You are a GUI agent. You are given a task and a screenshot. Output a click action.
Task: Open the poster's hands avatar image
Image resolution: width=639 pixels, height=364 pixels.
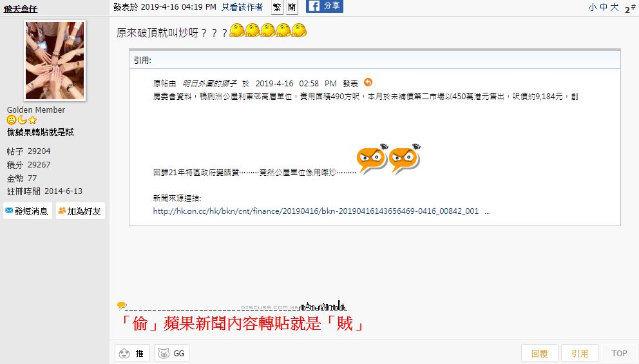[x=55, y=61]
